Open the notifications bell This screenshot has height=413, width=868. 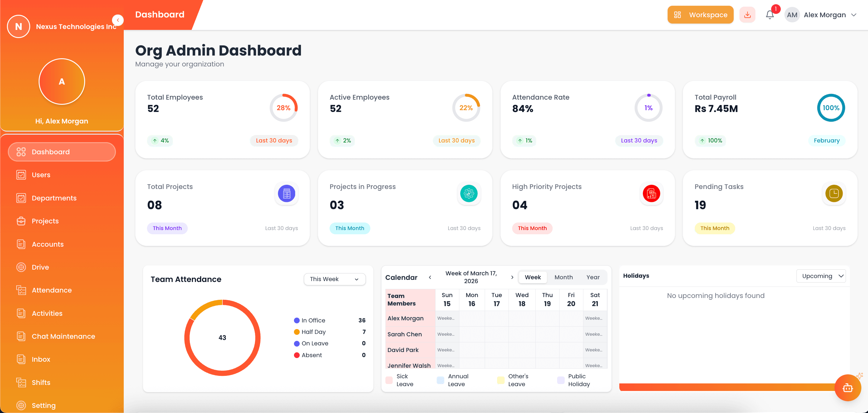[x=770, y=14]
